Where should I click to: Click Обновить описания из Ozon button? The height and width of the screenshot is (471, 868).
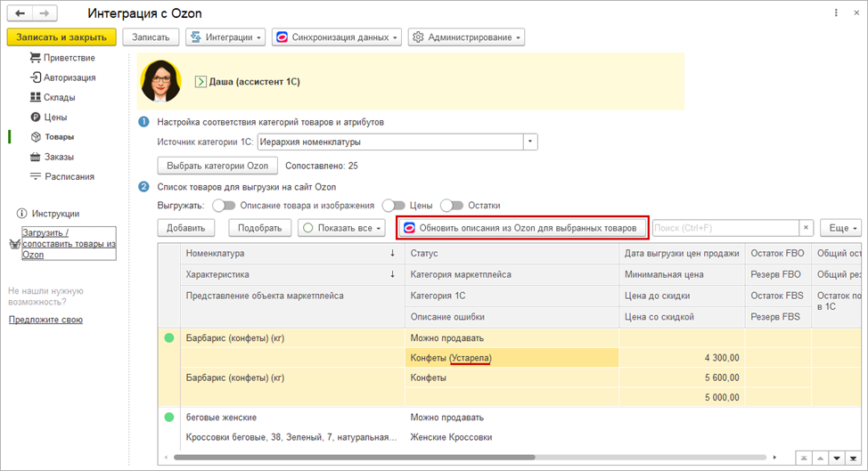click(x=522, y=228)
